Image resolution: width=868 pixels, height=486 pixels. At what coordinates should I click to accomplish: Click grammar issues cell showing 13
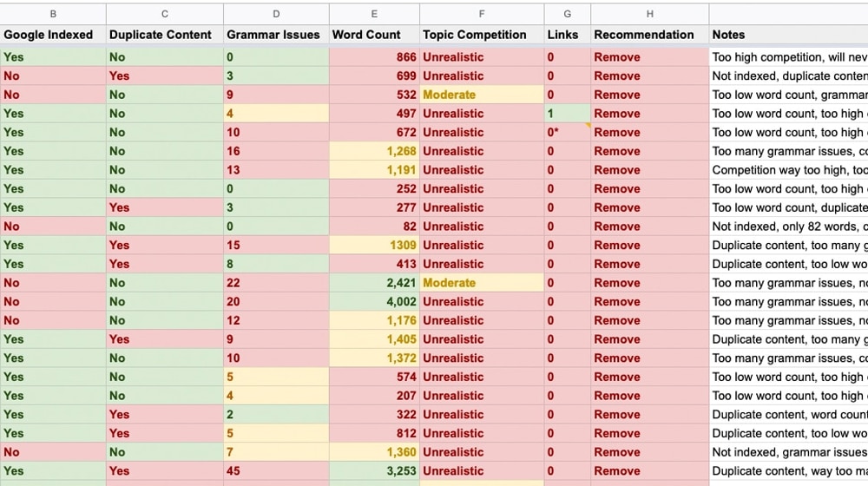click(x=276, y=170)
